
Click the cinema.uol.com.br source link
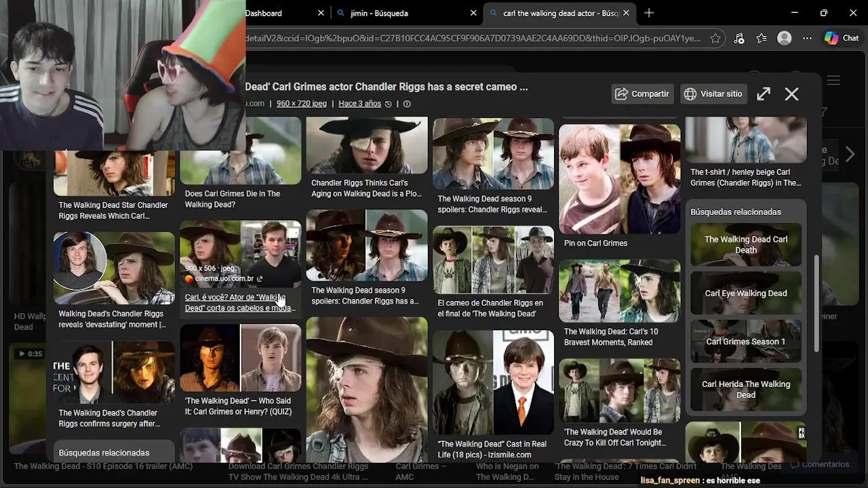(224, 279)
